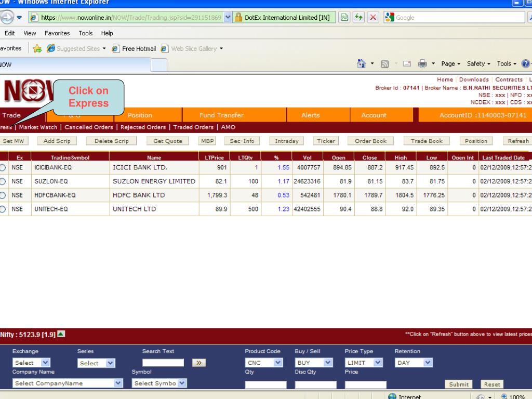Click the Suggested Sites favorites icon
The width and height of the screenshot is (532, 399).
point(51,48)
